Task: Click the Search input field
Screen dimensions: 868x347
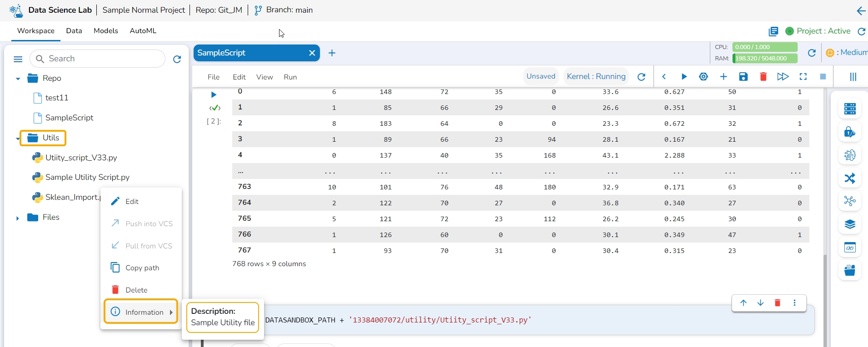Action: click(102, 59)
